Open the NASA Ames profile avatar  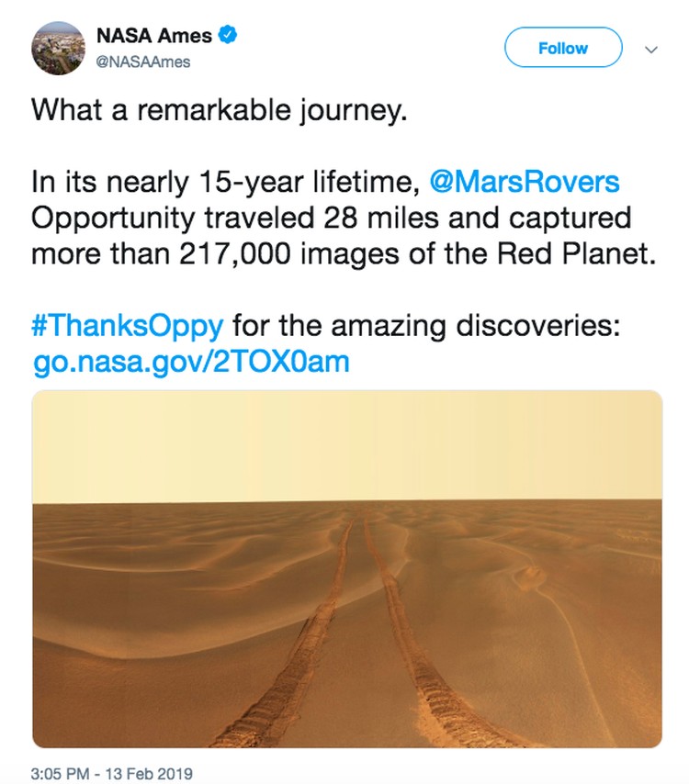[x=58, y=49]
